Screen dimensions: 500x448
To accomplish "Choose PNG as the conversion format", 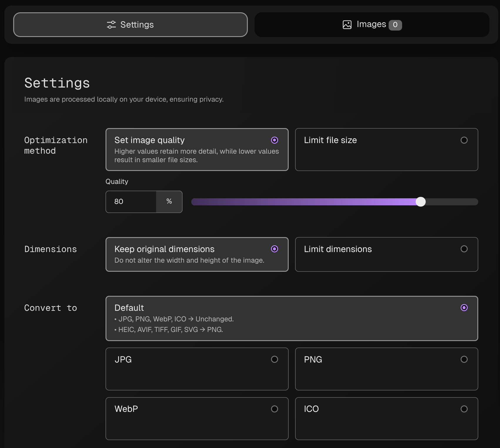I will 464,359.
